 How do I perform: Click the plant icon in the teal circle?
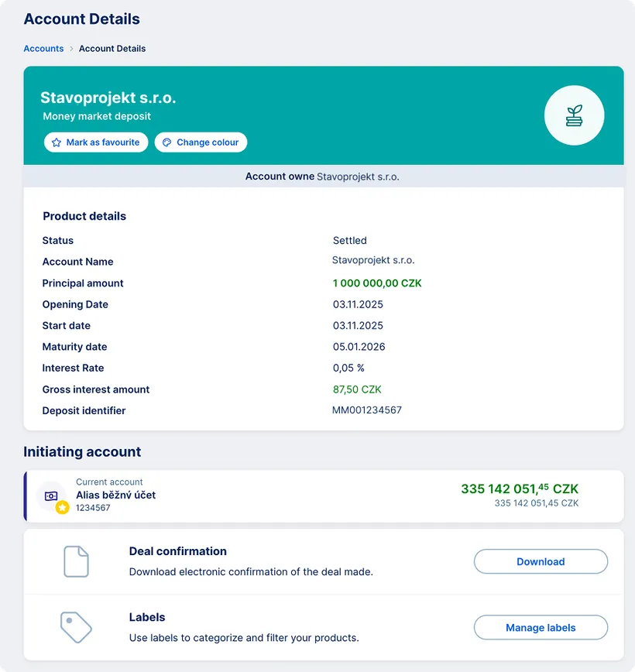pos(574,115)
